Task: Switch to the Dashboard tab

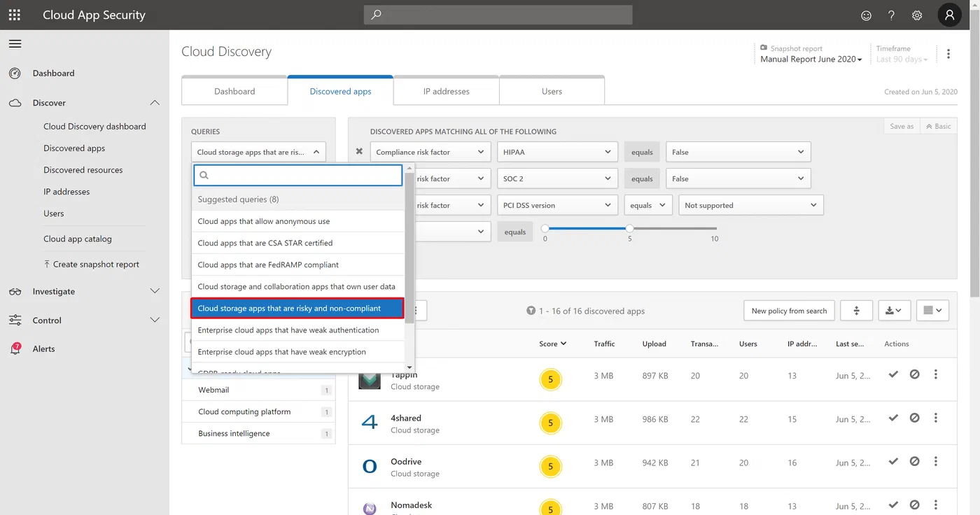Action: click(234, 91)
